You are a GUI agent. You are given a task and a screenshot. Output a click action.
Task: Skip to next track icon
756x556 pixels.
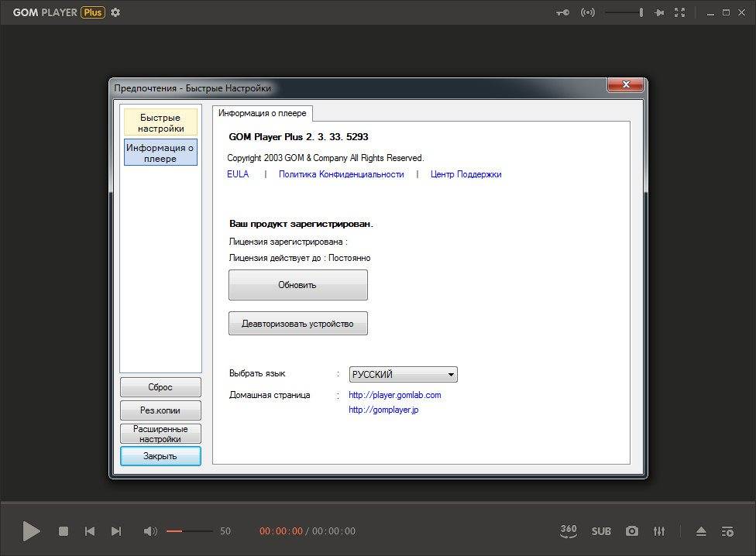(116, 531)
